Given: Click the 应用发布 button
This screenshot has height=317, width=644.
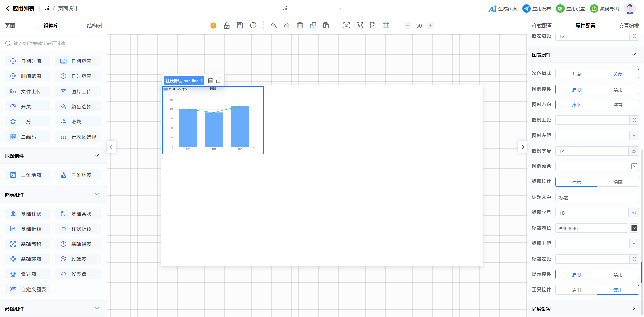Looking at the screenshot, I should coord(537,9).
